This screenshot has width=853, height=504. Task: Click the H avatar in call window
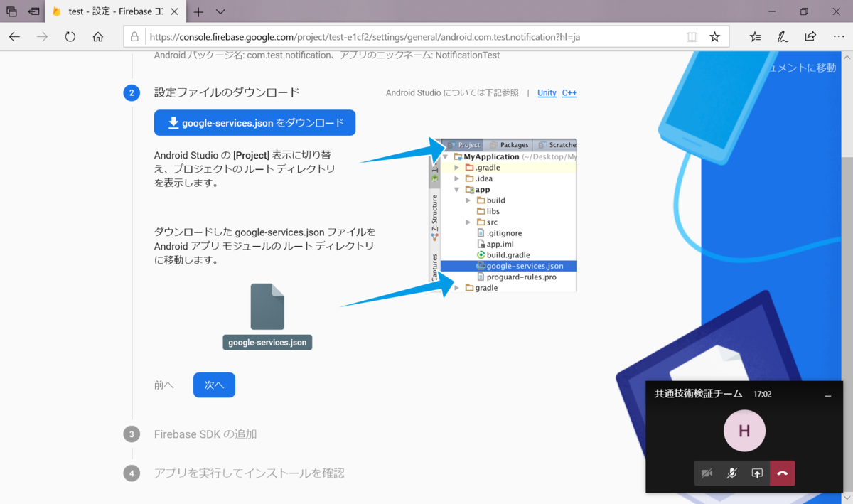coord(744,431)
